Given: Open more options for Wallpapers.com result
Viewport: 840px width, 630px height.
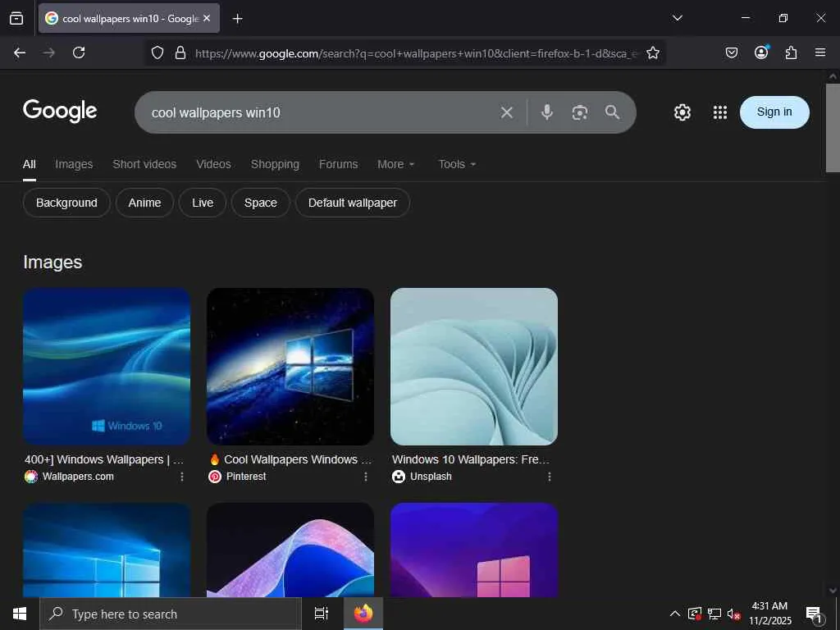Looking at the screenshot, I should (x=182, y=477).
